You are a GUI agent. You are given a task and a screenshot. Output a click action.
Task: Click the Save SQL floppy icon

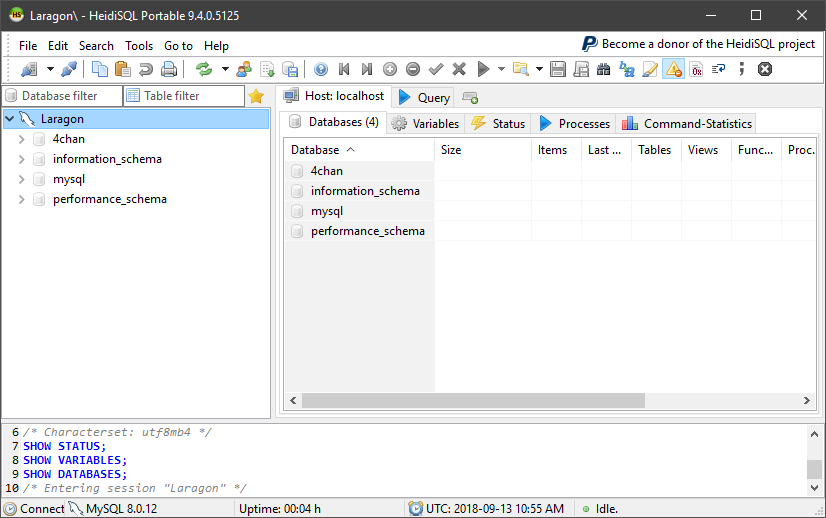tap(558, 69)
